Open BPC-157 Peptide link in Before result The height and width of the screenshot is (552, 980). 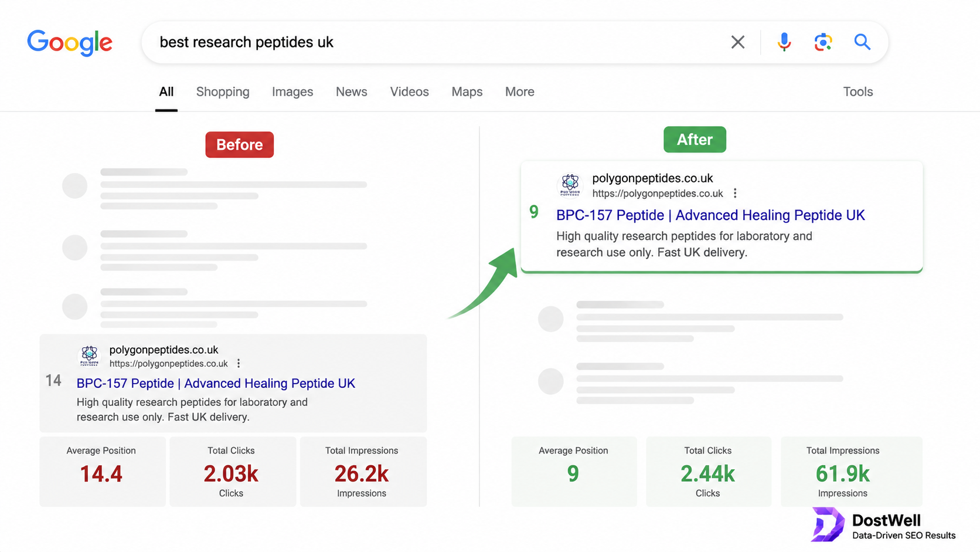click(216, 383)
